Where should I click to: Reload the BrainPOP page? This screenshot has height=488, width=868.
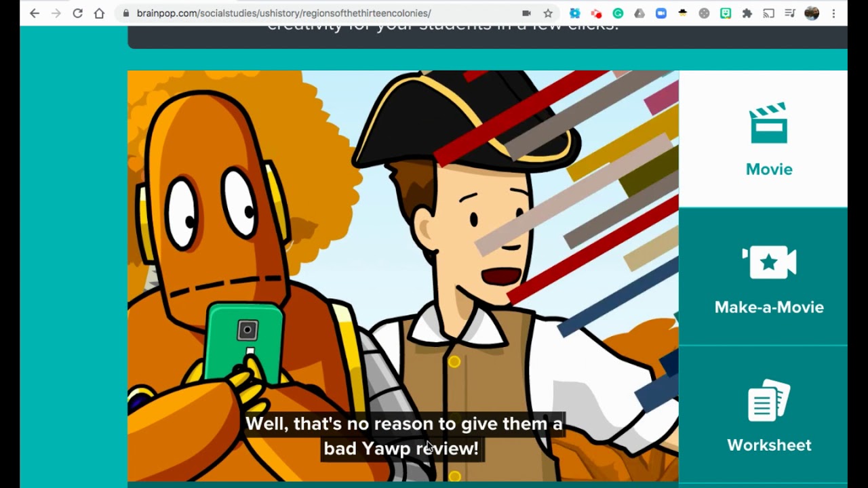(x=78, y=13)
